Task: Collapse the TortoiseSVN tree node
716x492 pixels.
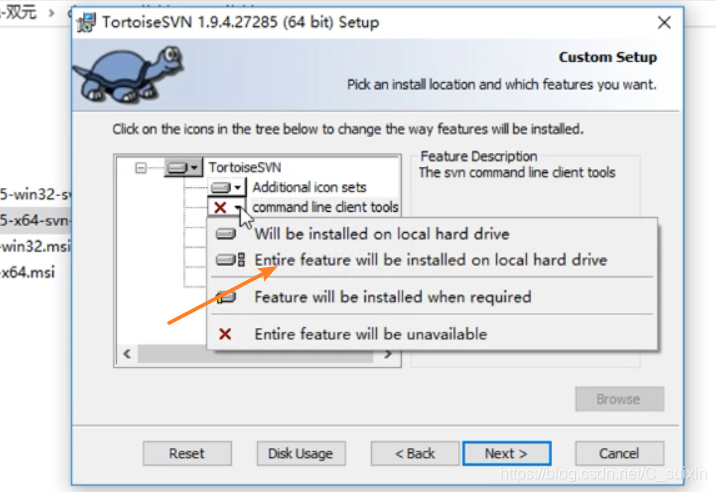Action: (141, 168)
